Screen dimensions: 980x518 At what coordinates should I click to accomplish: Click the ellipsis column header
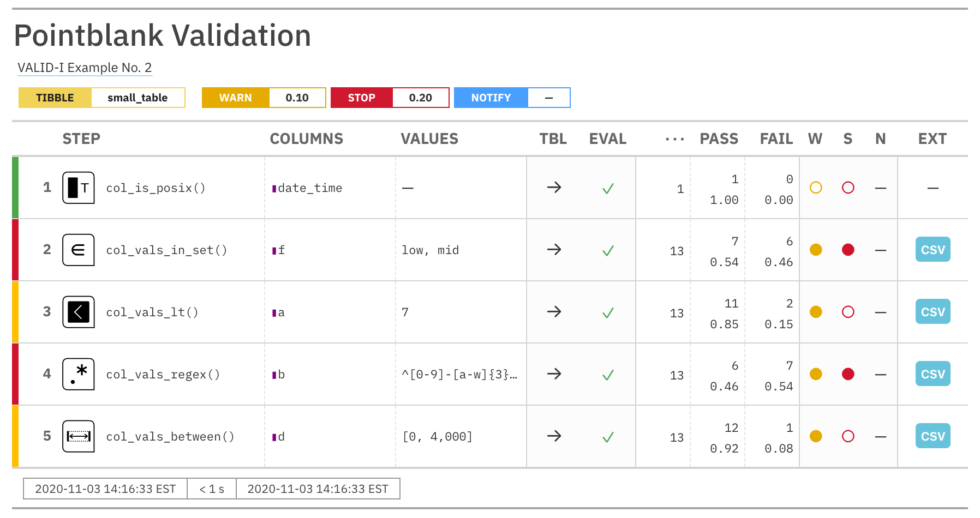674,140
